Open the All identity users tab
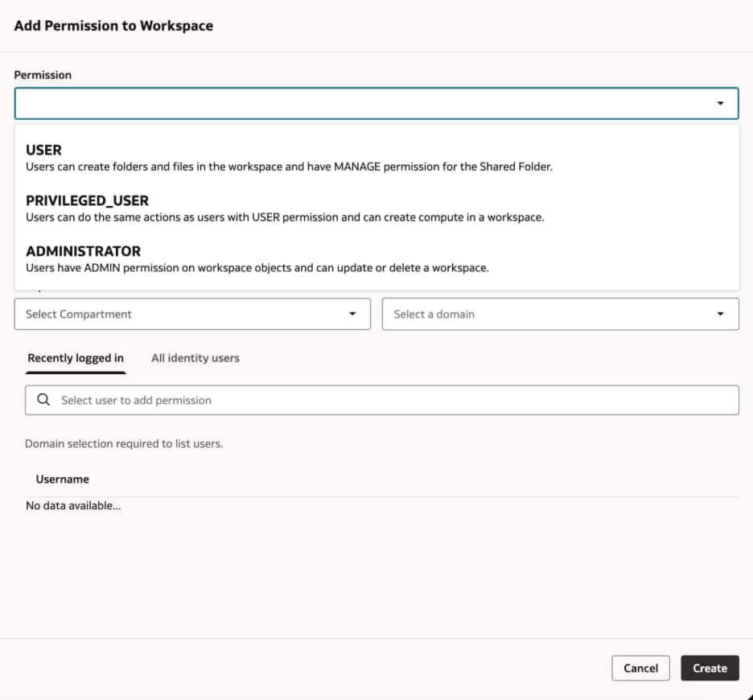Viewport: 753px width, 700px height. (195, 358)
